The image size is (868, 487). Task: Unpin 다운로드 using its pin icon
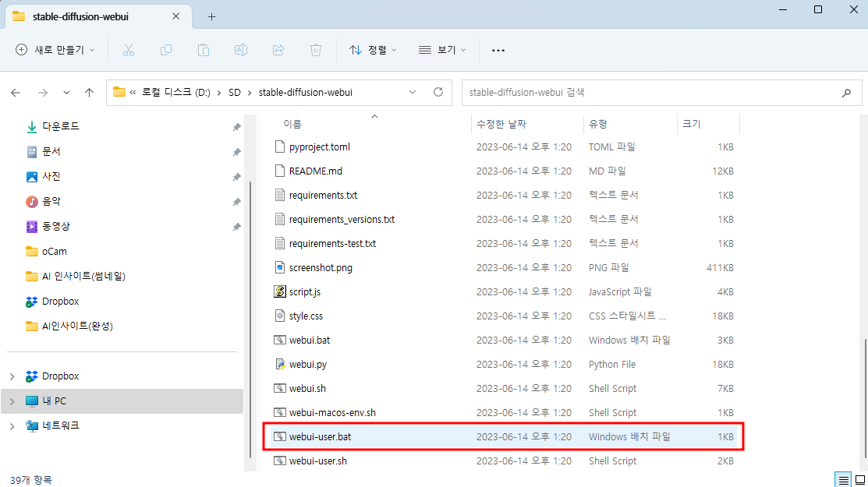pyautogui.click(x=236, y=127)
